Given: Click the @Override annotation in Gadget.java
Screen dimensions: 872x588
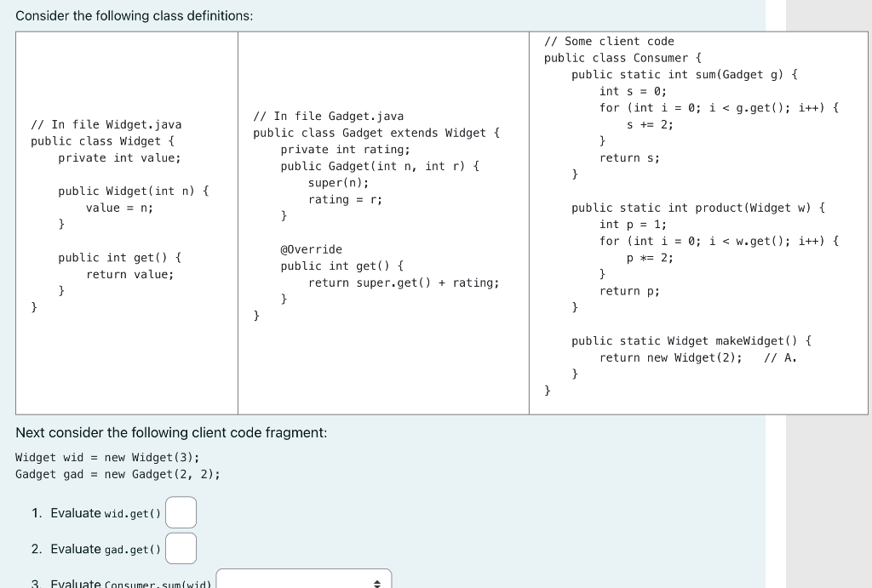Looking at the screenshot, I should (x=311, y=248).
